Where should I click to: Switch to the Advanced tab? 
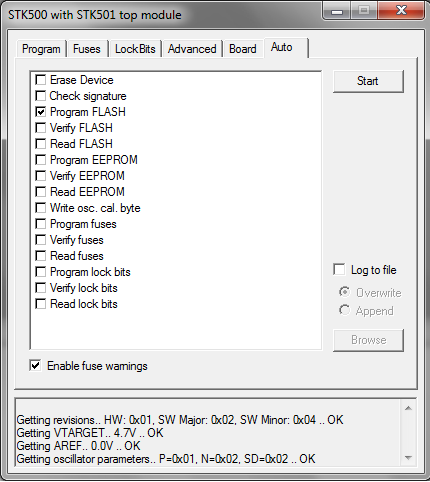(x=192, y=49)
